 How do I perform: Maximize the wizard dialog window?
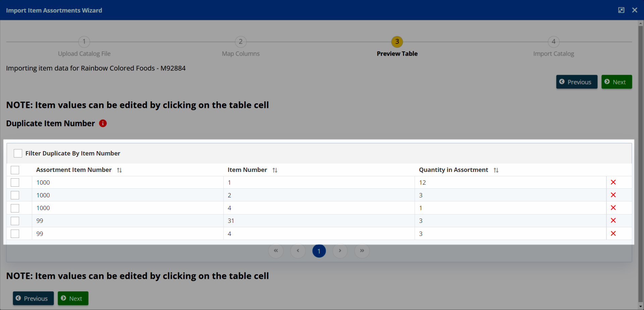pyautogui.click(x=621, y=10)
